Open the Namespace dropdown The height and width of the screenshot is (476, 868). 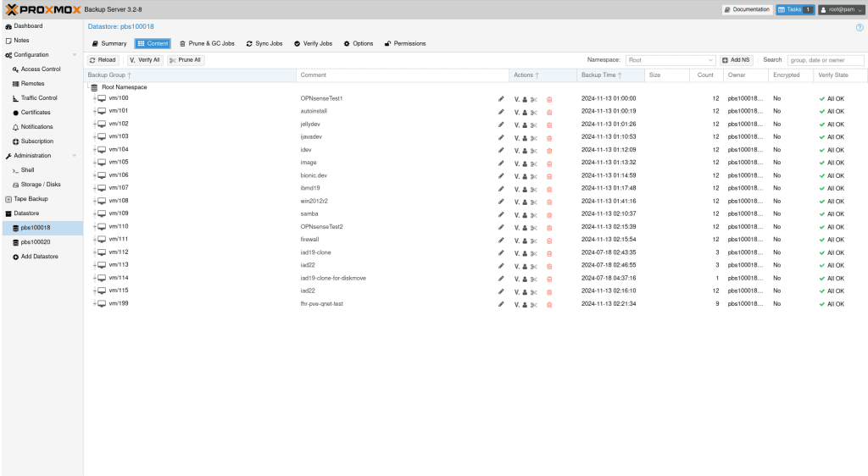(x=710, y=60)
